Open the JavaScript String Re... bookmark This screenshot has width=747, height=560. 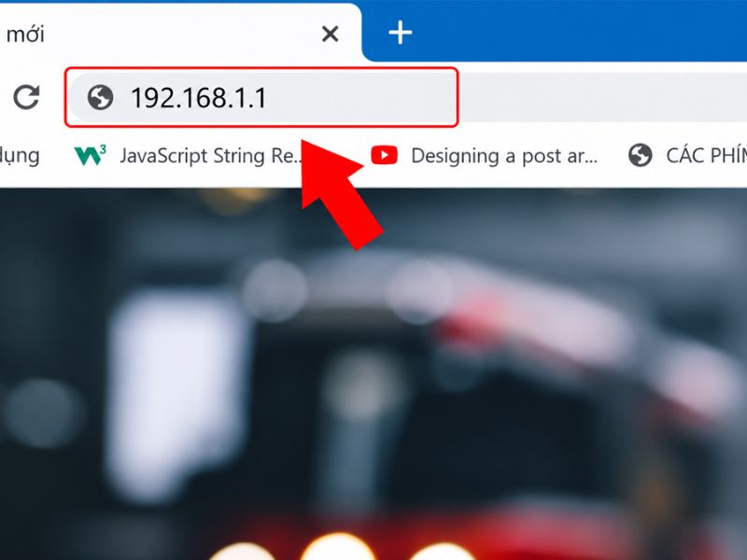click(189, 156)
